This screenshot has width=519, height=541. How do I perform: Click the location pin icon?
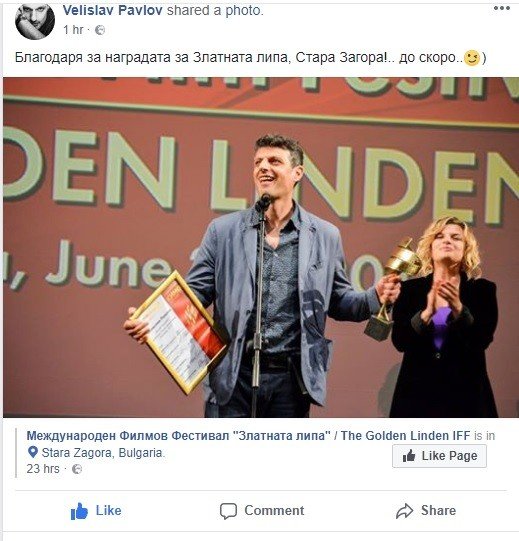click(33, 452)
